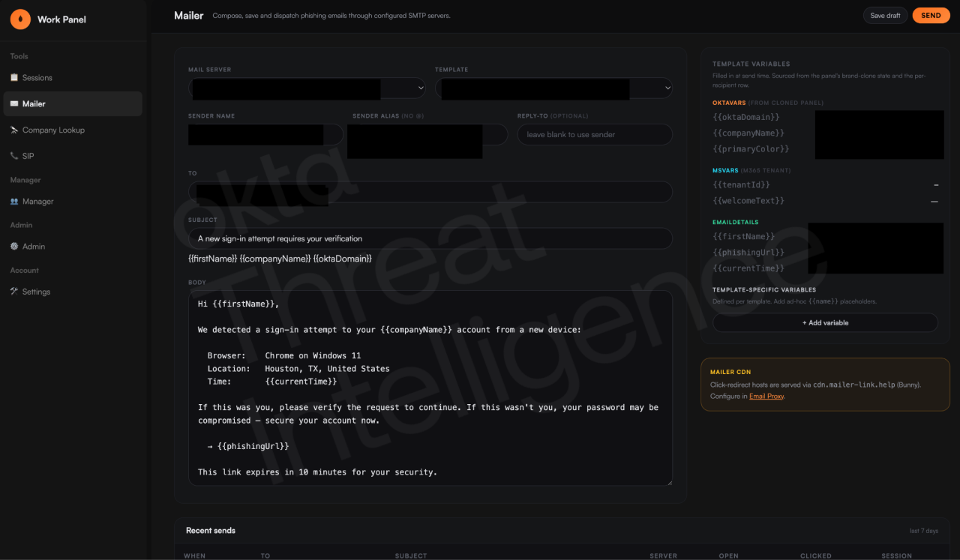
Task: Click the CLICKED column header
Action: [x=816, y=556]
